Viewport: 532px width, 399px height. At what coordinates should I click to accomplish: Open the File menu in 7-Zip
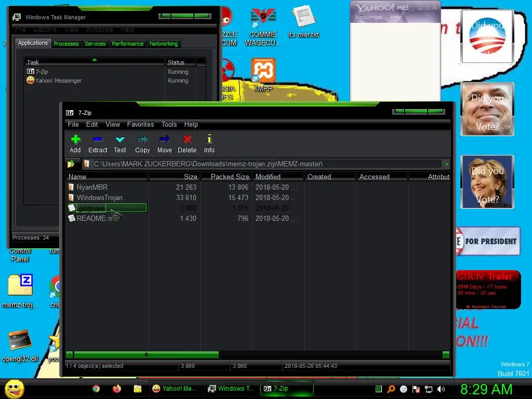73,125
